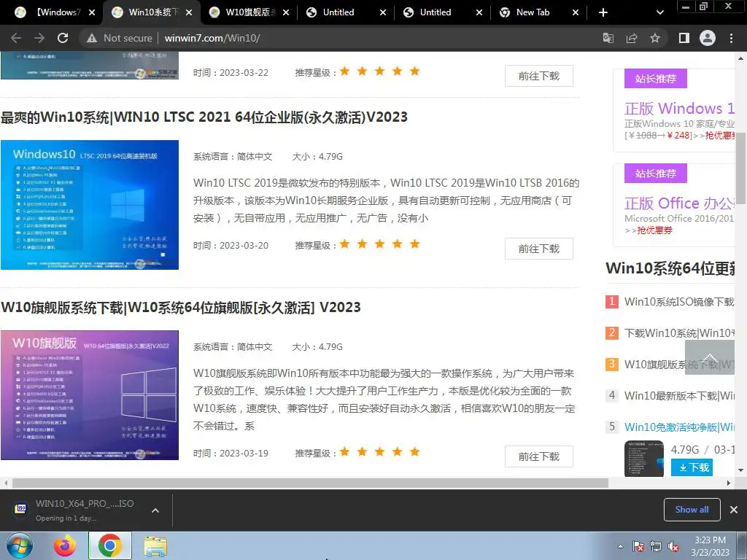The image size is (747, 560).
Task: Switch to the W10旗舰版 tab
Action: pos(249,12)
